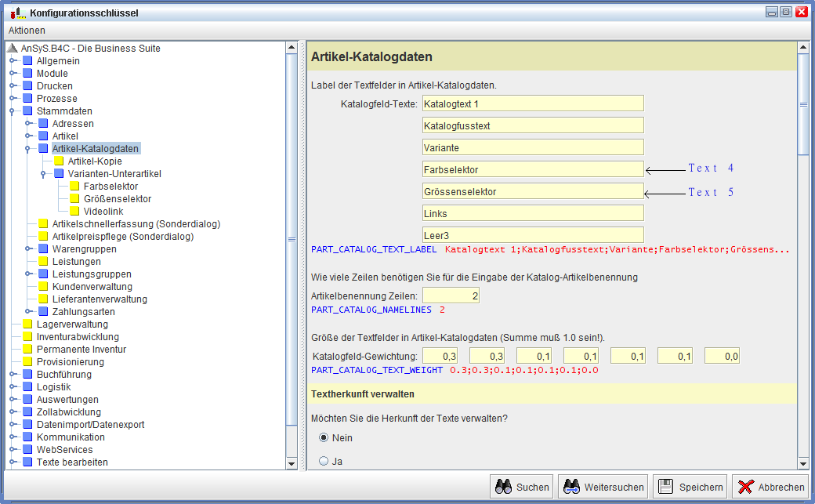
Task: Click the right panel vertical scrollbar thumb
Action: point(802,103)
